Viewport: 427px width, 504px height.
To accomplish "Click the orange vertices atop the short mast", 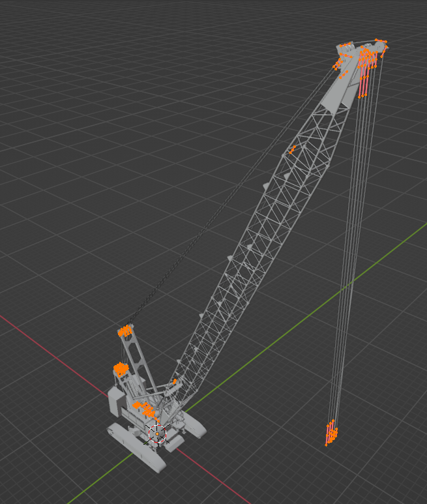I will point(125,331).
